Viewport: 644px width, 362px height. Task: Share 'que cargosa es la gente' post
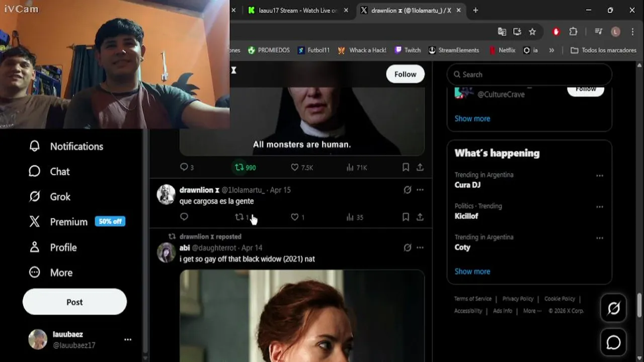420,217
